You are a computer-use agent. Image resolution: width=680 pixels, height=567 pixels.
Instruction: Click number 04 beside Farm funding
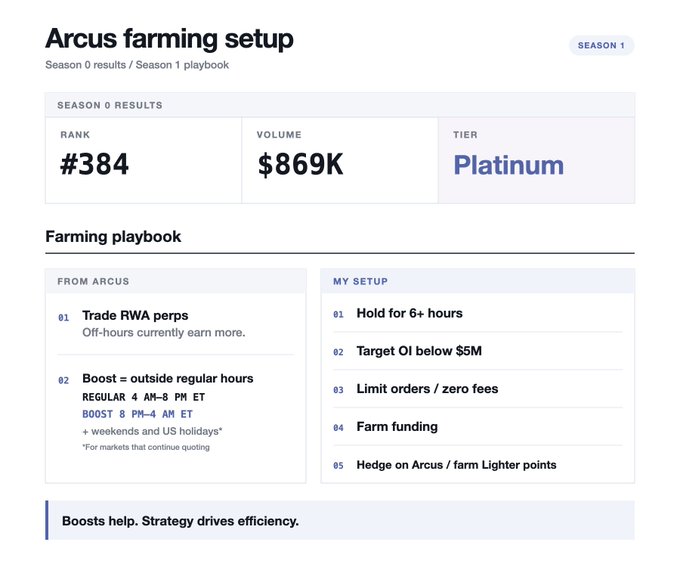point(338,428)
